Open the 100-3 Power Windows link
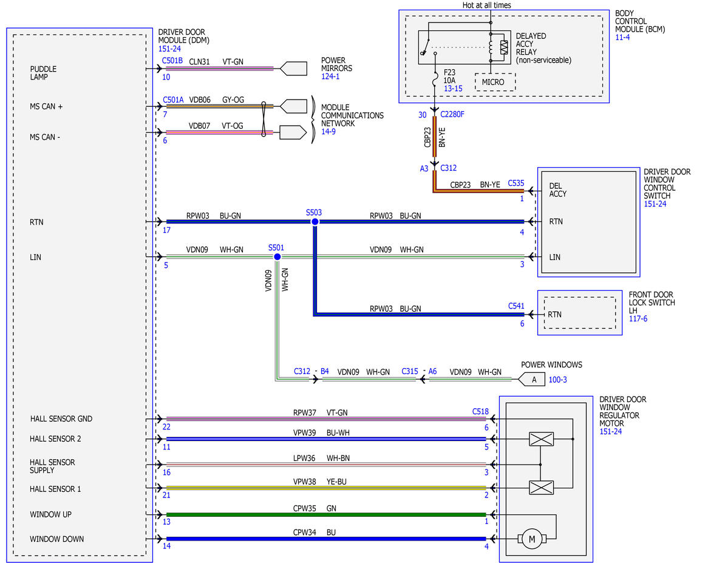The width and height of the screenshot is (728, 563). pyautogui.click(x=557, y=380)
